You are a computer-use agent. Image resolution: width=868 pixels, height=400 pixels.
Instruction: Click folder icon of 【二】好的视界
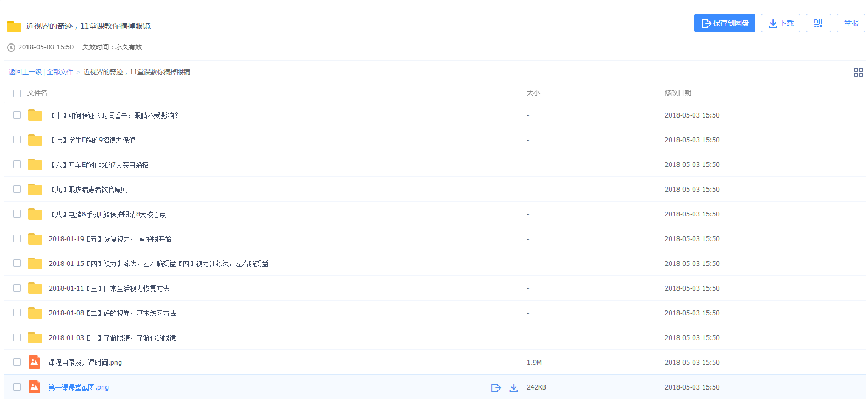[x=35, y=313]
